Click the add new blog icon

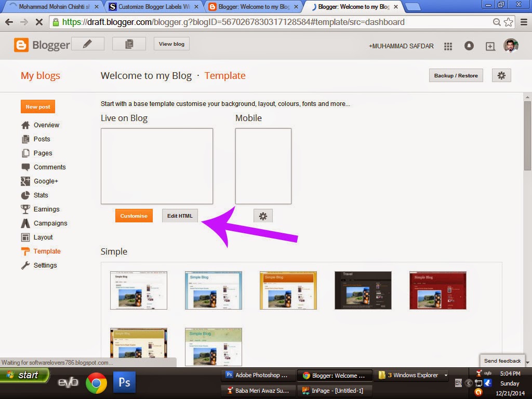489,46
